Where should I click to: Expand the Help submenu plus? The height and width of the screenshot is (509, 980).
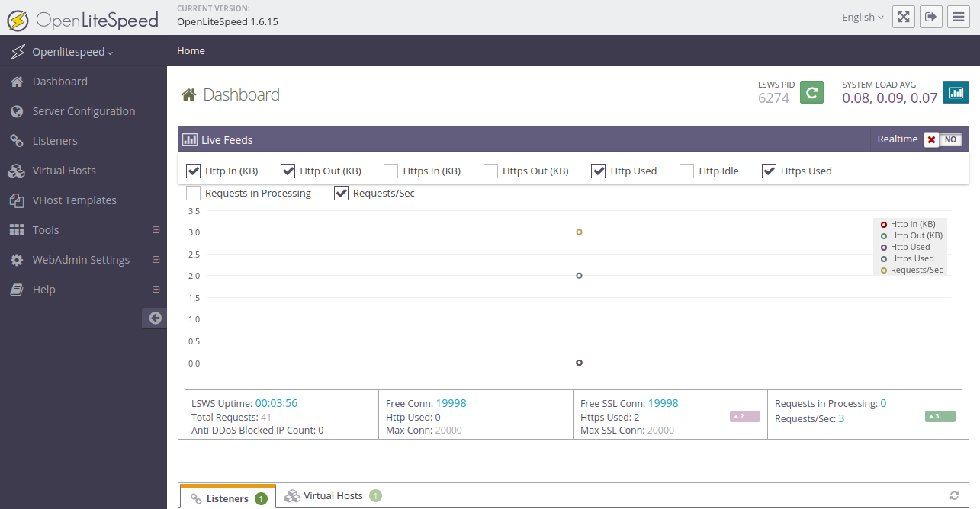click(156, 290)
